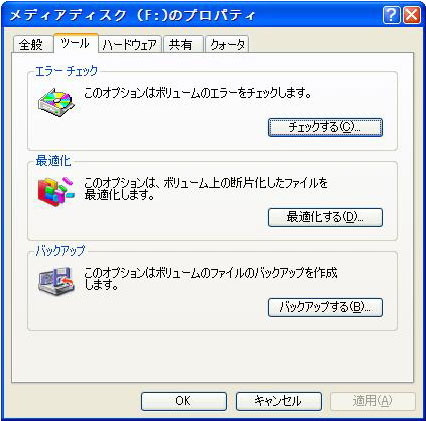Click the エラー チェック group label

coord(66,71)
